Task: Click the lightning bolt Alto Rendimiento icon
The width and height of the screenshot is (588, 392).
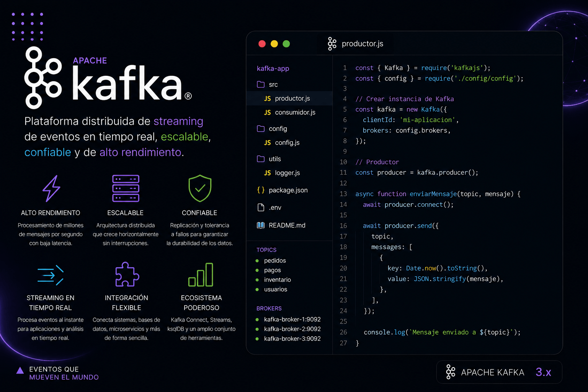Action: tap(51, 188)
